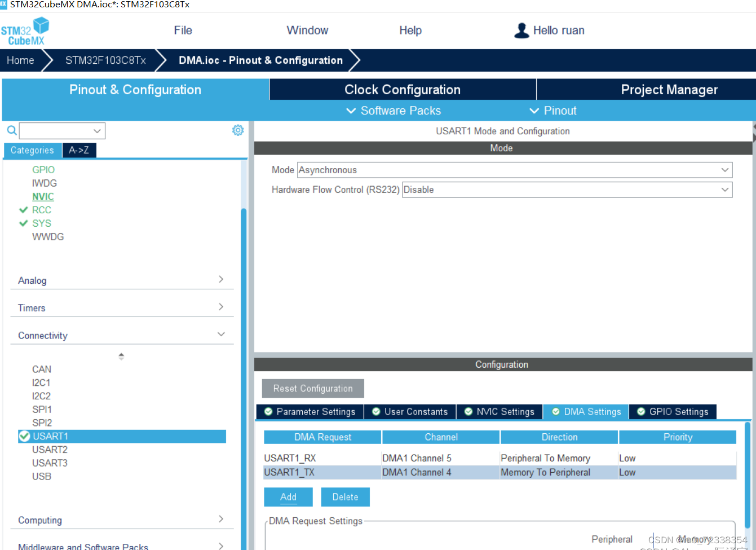Open the categories settings gear icon
756x550 pixels.
[x=238, y=130]
